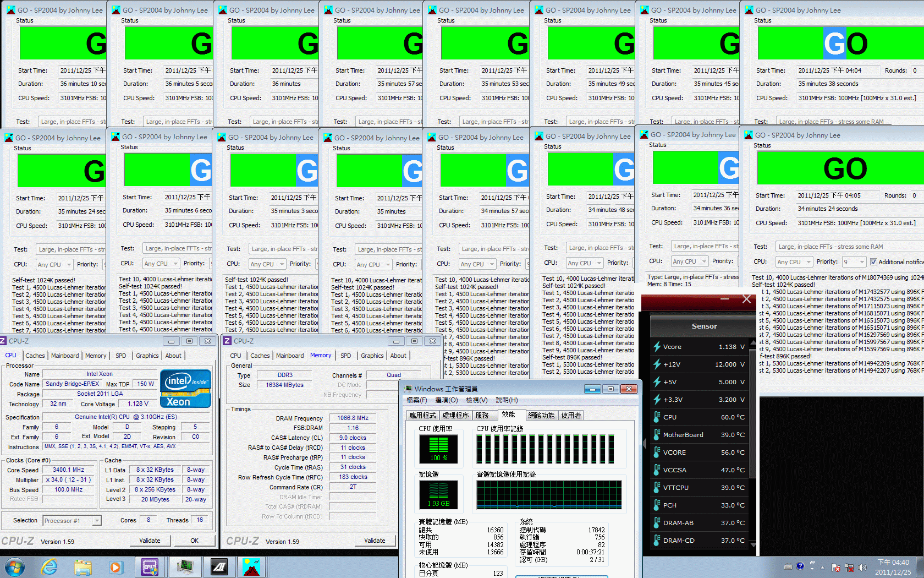Viewport: 924px width, 578px height.
Task: Launch Internet Explorer from the taskbar
Action: pyautogui.click(x=50, y=567)
